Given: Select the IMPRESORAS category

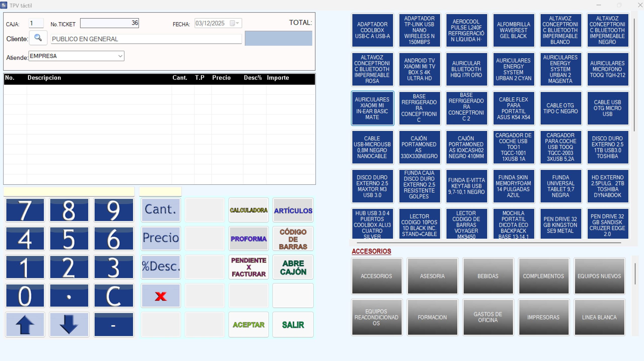Looking at the screenshot, I should pos(543,317).
